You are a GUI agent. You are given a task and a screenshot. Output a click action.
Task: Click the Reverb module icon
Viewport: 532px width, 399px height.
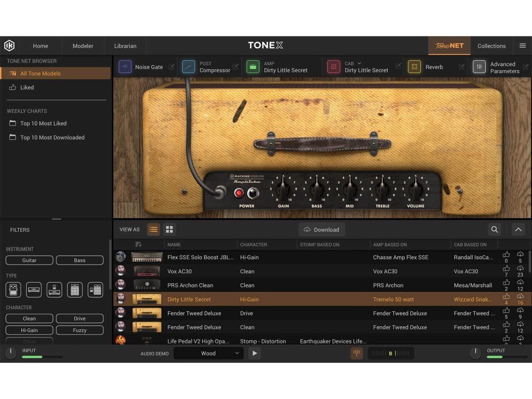pyautogui.click(x=414, y=67)
